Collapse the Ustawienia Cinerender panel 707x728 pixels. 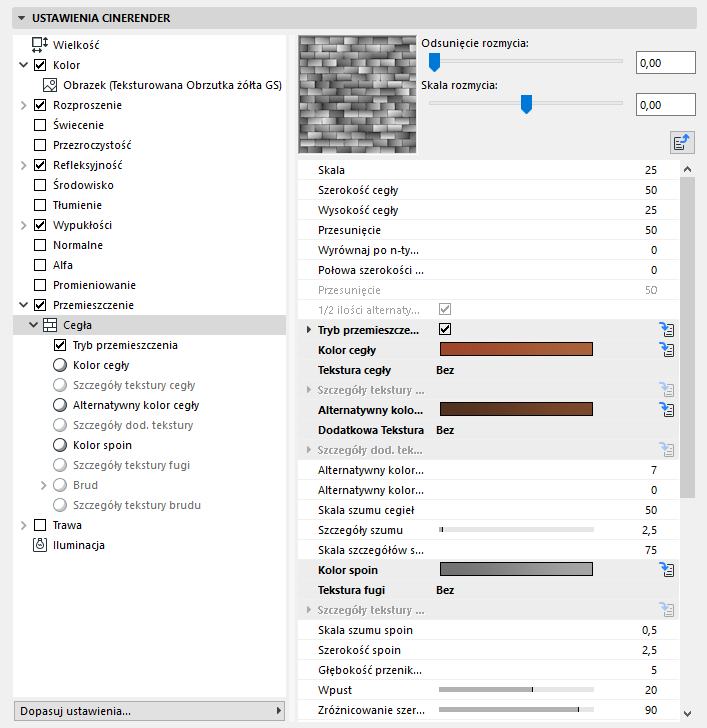tap(21, 18)
